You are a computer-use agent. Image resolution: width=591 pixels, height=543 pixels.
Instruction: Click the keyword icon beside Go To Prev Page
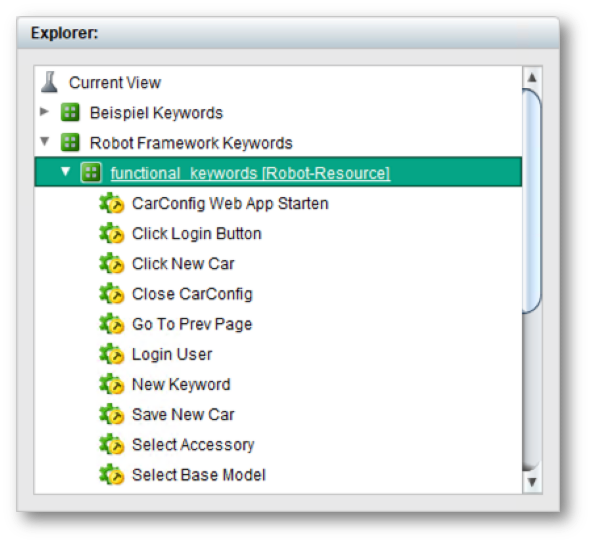112,324
